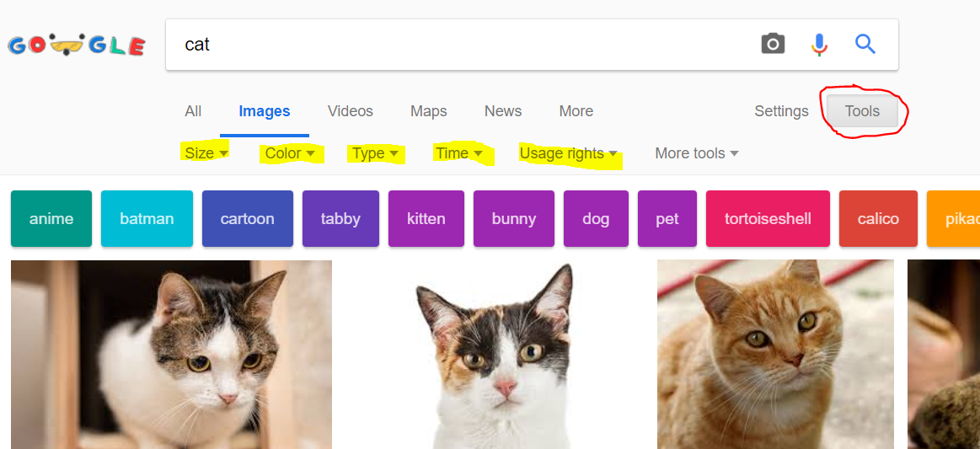980x449 pixels.
Task: Open the calico cat on white background
Action: pyautogui.click(x=495, y=354)
